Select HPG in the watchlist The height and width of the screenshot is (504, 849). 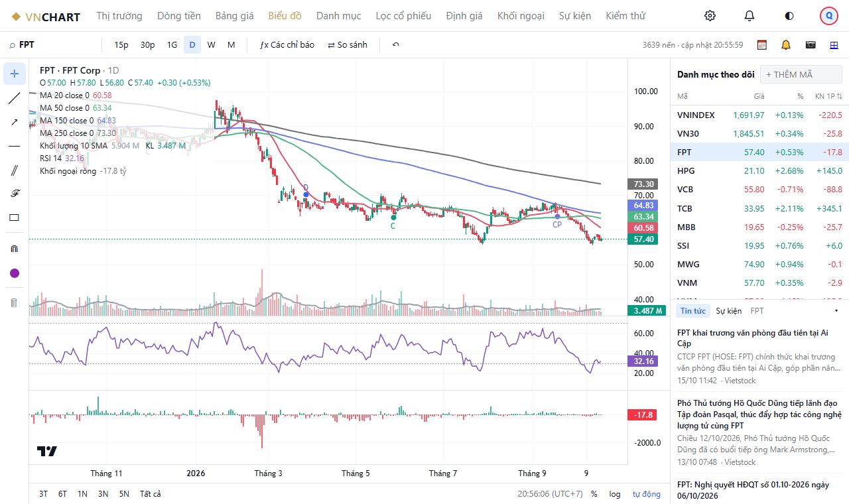point(759,171)
